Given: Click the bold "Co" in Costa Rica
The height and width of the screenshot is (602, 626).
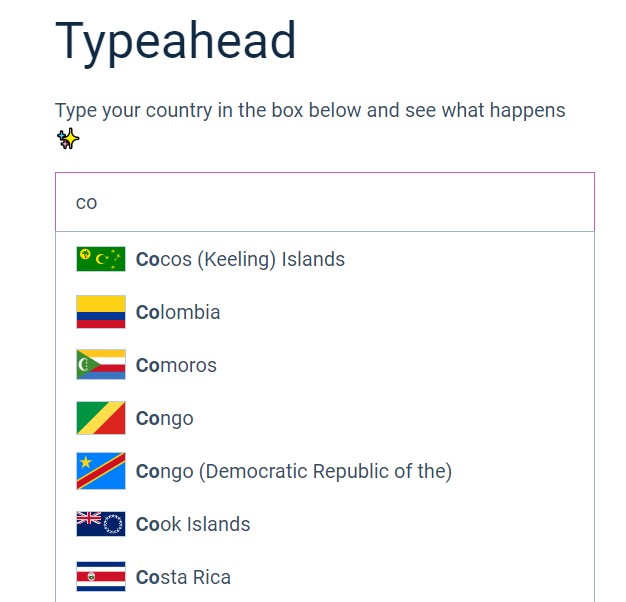Looking at the screenshot, I should click(x=148, y=577).
